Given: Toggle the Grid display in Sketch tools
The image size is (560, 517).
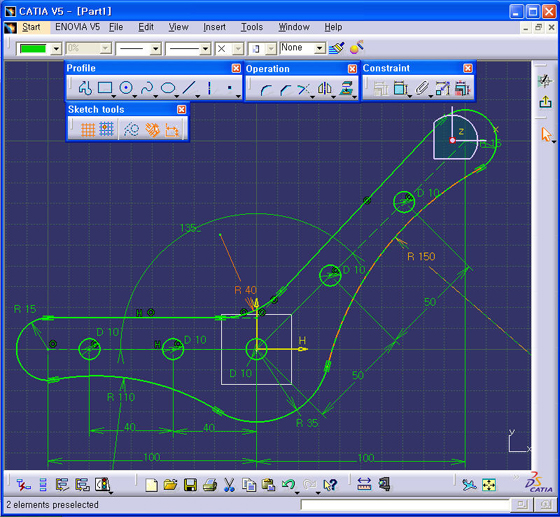Looking at the screenshot, I should click(87, 130).
